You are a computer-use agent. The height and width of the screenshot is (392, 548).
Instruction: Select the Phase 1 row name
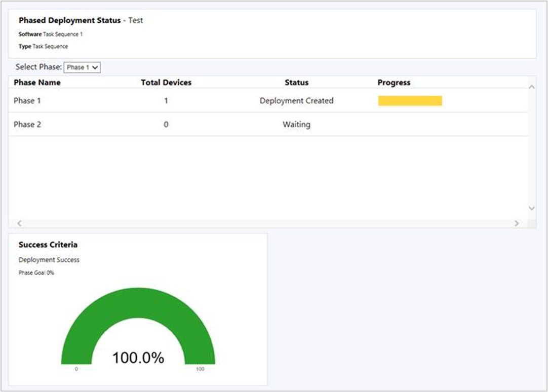pos(27,101)
